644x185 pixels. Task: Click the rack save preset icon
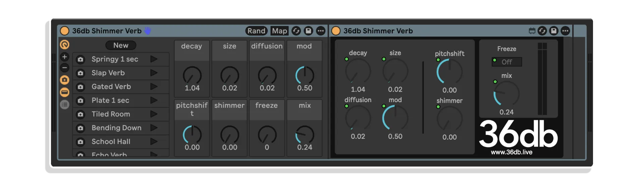pos(308,31)
